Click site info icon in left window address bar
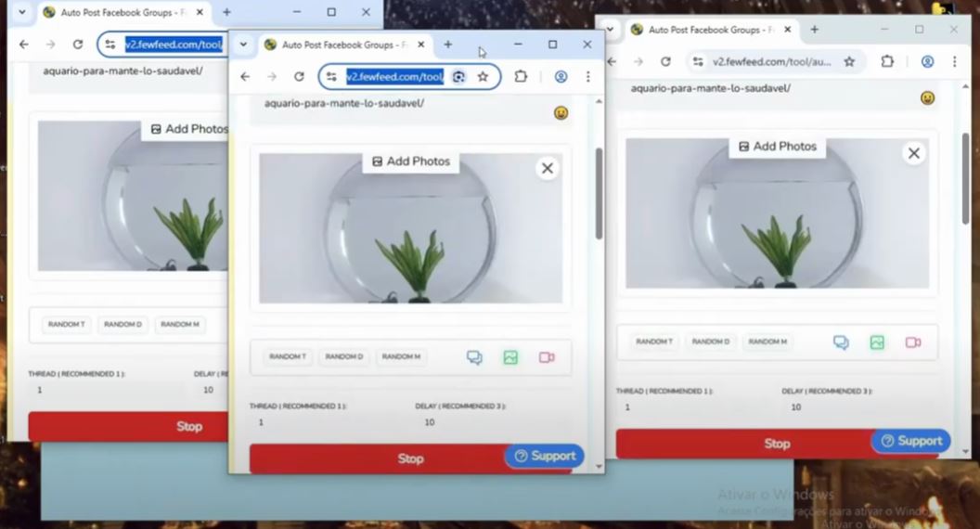Screen dimensions: 980x529 110,45
